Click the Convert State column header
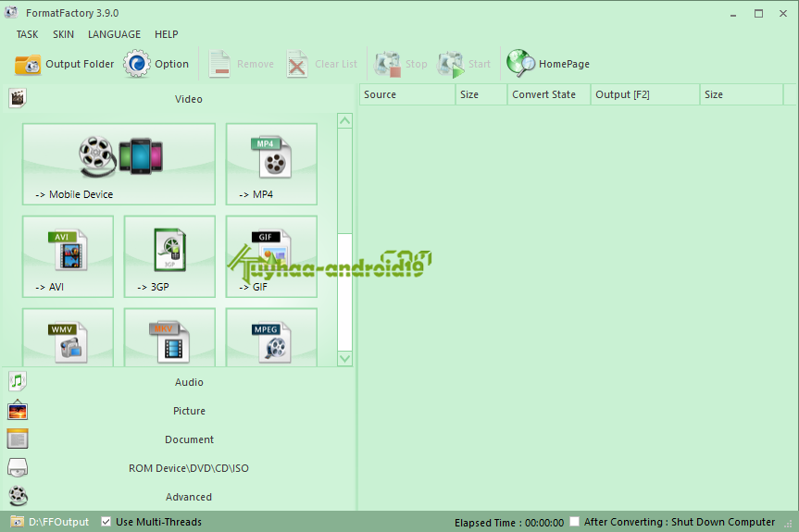Viewport: 799px width, 532px height. coord(549,94)
